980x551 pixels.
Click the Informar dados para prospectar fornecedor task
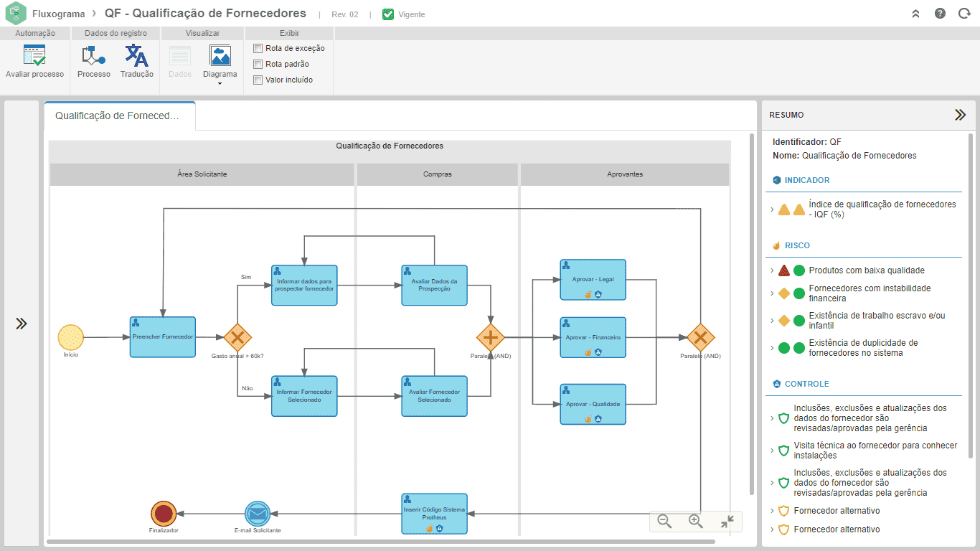(x=304, y=285)
